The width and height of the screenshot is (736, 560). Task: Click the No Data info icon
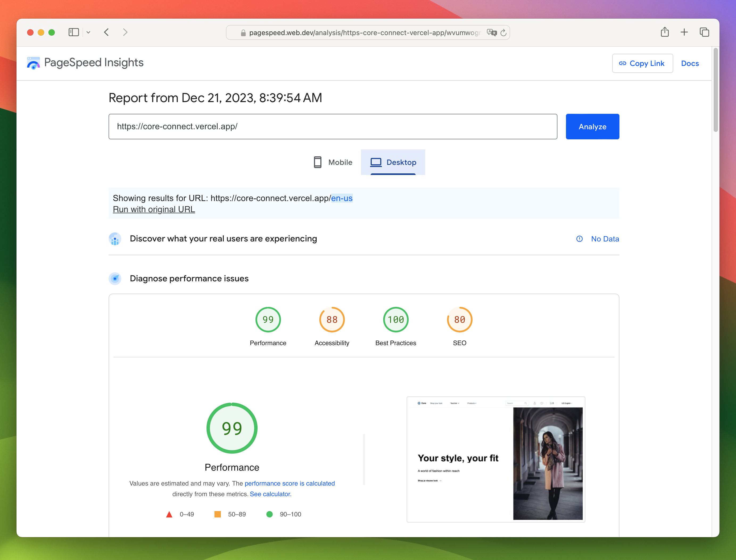pyautogui.click(x=579, y=239)
